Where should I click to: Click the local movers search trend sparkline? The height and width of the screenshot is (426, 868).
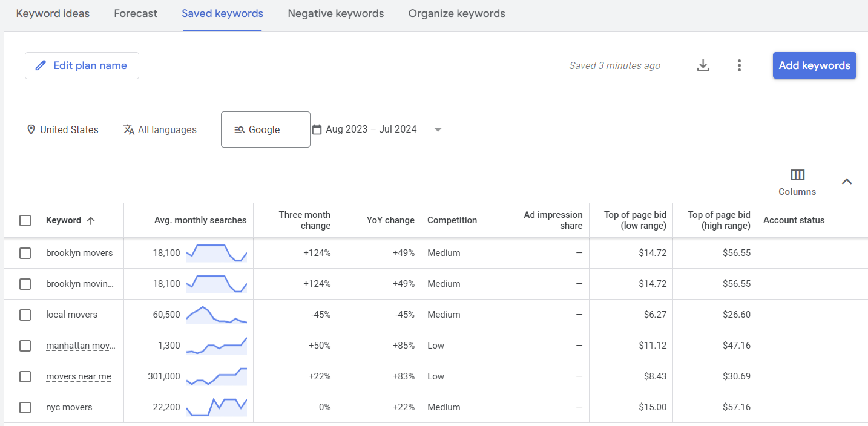coord(216,315)
